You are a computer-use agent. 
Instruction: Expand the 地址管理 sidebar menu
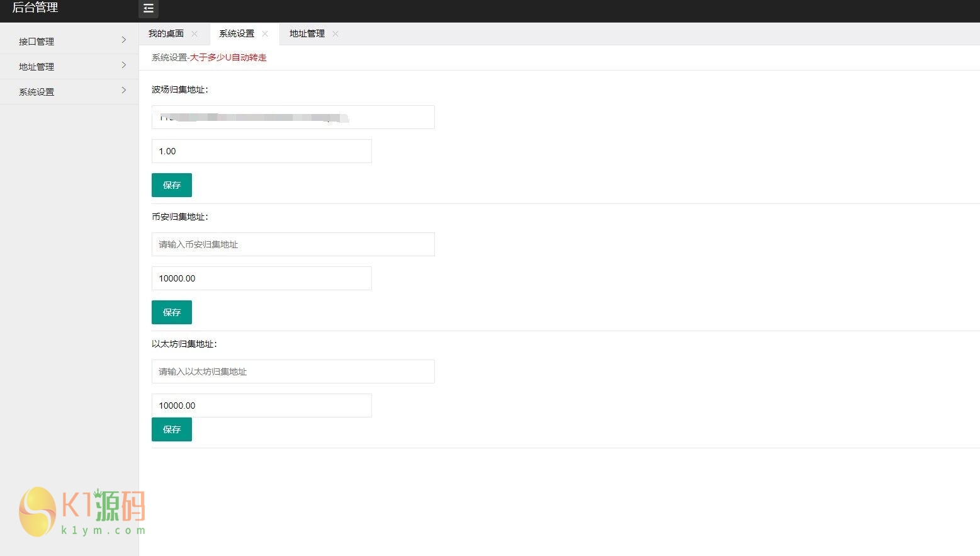pyautogui.click(x=69, y=66)
